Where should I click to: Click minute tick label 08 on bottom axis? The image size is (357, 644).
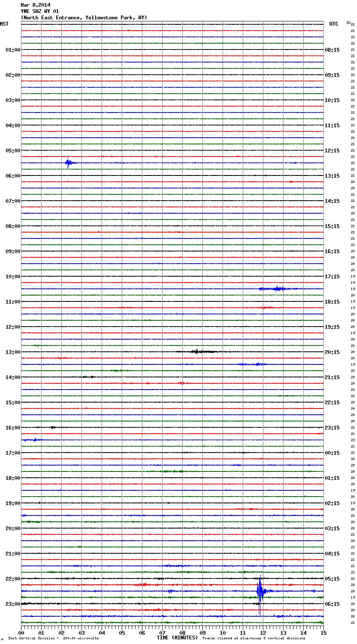[x=182, y=633]
